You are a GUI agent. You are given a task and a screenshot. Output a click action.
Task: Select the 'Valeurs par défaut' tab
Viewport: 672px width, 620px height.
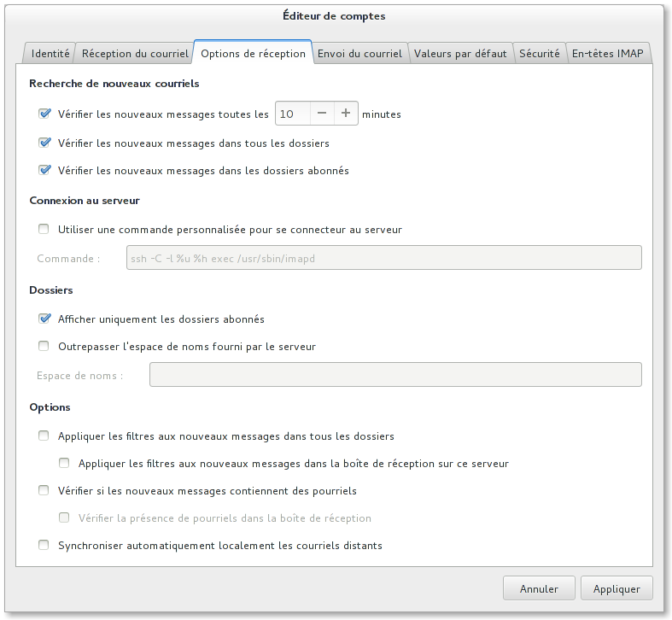click(x=460, y=53)
